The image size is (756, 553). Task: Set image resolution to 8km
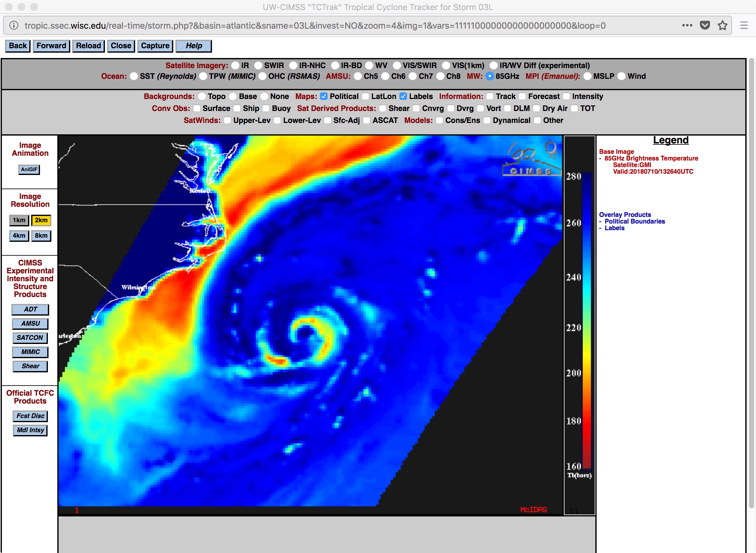(41, 236)
